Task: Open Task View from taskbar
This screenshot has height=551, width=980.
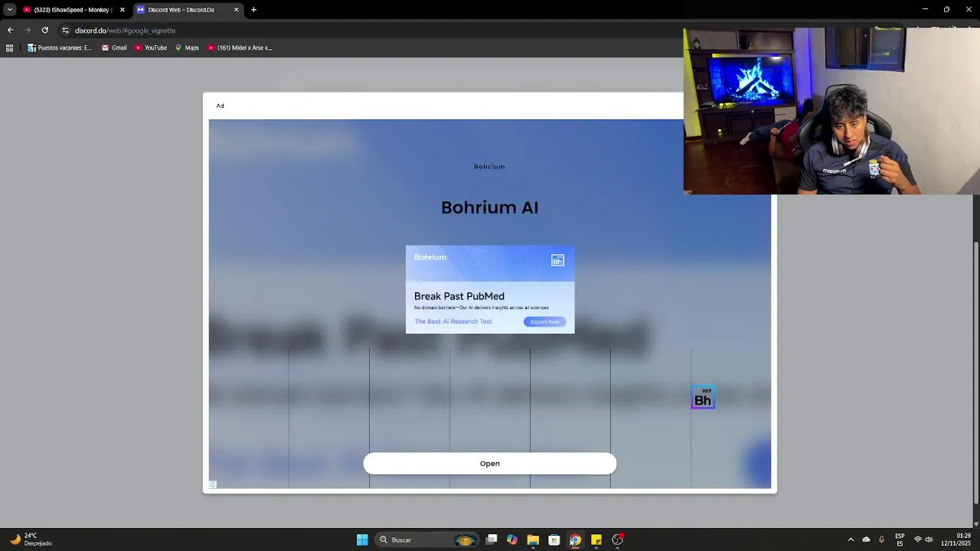Action: (x=492, y=540)
